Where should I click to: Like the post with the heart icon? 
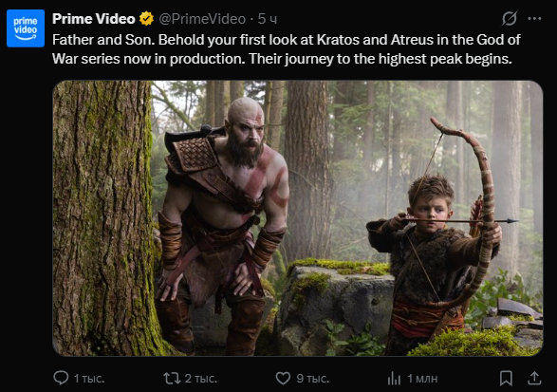pos(283,378)
